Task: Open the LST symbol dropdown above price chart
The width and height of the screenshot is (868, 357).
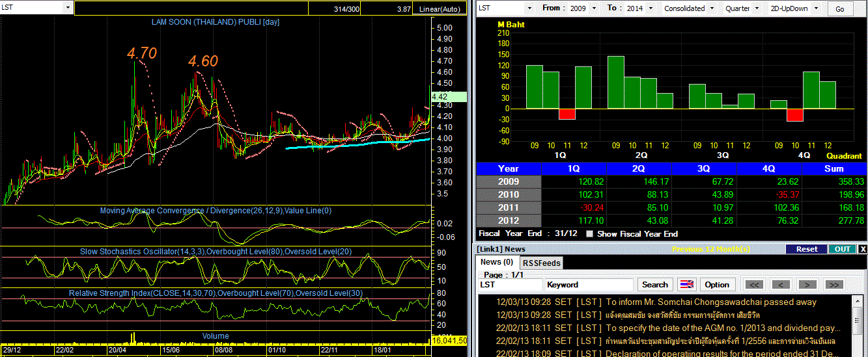Action: coord(68,8)
